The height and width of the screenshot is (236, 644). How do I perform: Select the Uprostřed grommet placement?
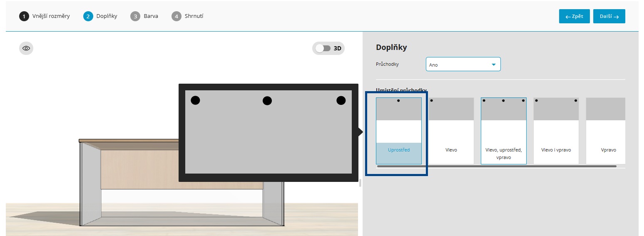point(398,131)
